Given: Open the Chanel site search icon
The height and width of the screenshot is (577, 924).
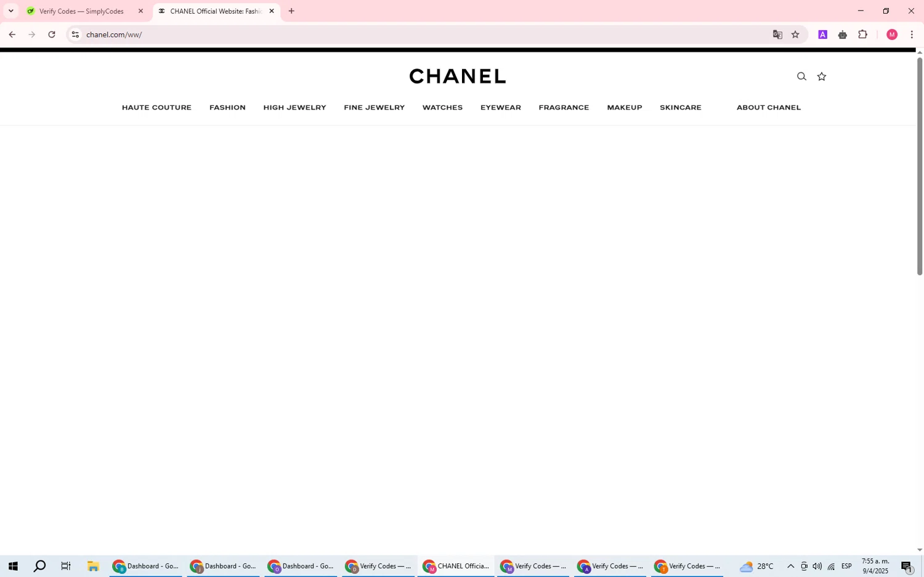Looking at the screenshot, I should pyautogui.click(x=801, y=76).
